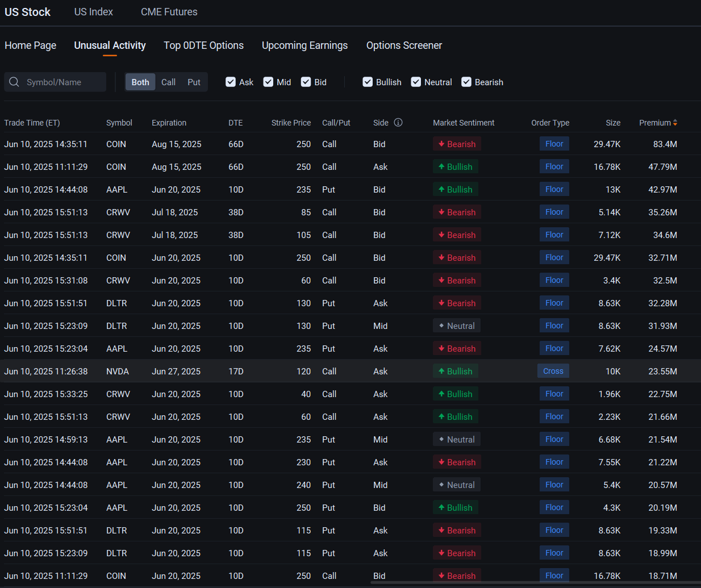The width and height of the screenshot is (701, 588).
Task: Click the Strike Price column header
Action: 291,123
